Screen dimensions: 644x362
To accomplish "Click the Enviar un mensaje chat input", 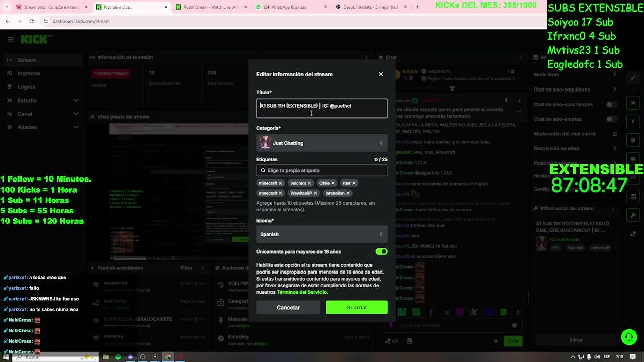I will 453,325.
